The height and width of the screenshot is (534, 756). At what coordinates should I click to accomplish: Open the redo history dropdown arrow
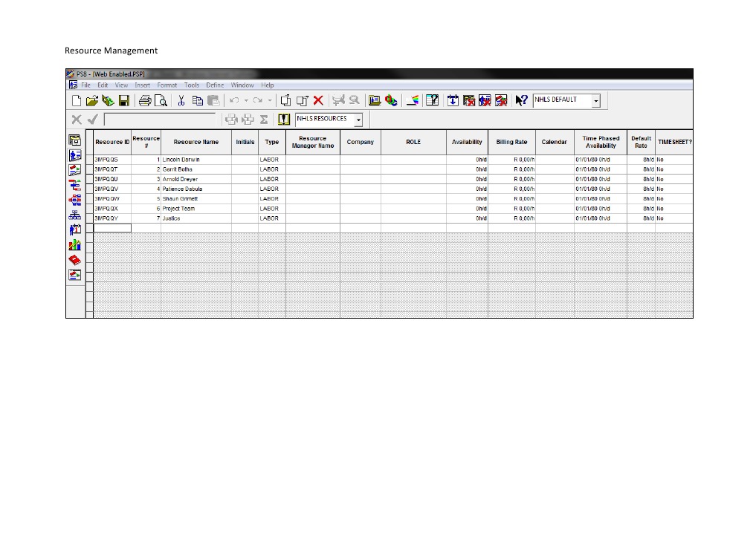270,101
